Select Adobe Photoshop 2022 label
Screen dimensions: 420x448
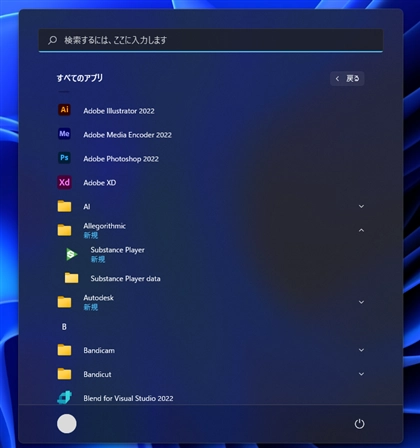tap(121, 159)
